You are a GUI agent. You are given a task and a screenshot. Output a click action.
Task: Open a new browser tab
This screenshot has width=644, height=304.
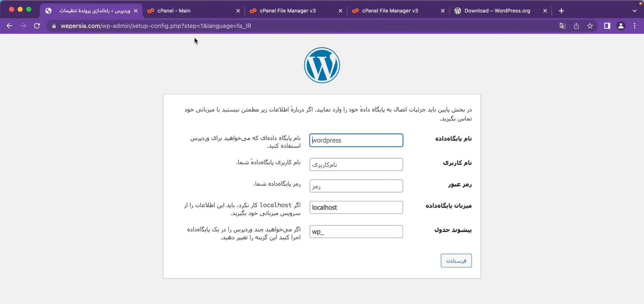[x=561, y=11]
